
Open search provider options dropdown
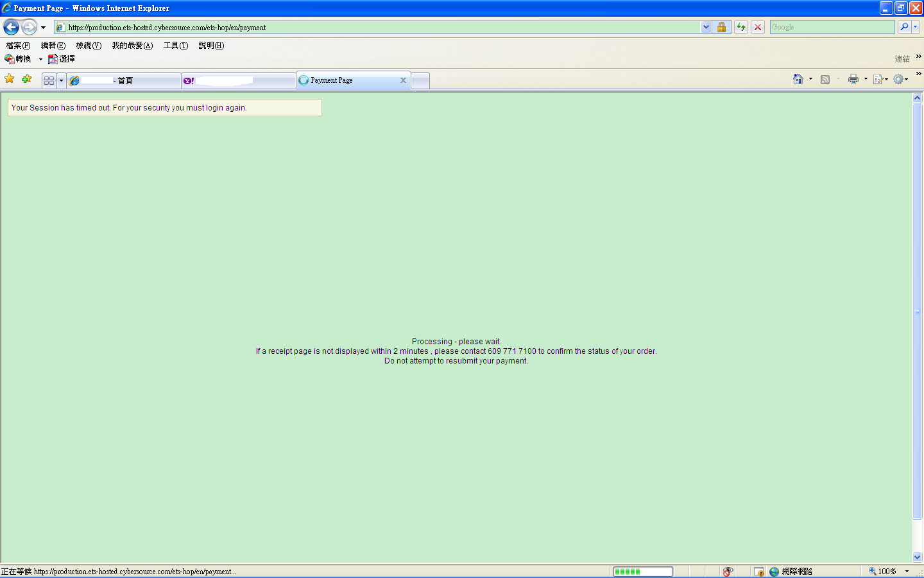tap(916, 27)
